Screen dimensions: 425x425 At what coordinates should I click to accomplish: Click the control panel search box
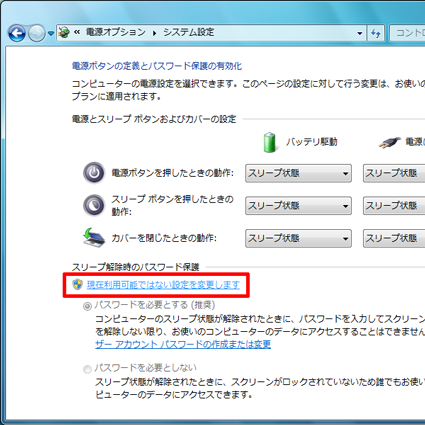(407, 33)
